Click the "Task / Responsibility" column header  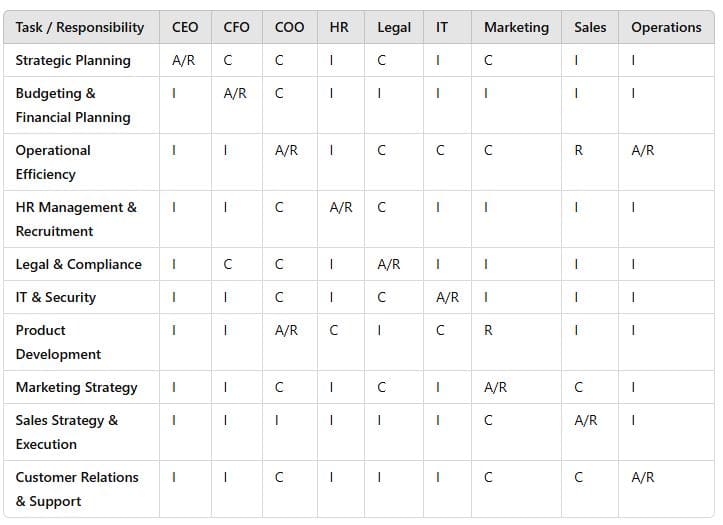80,27
